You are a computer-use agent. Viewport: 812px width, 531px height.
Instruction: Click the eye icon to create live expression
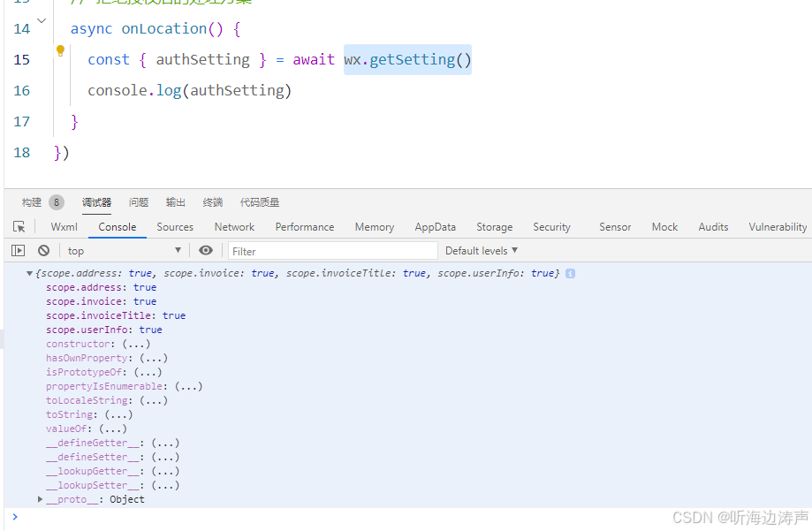click(x=206, y=250)
